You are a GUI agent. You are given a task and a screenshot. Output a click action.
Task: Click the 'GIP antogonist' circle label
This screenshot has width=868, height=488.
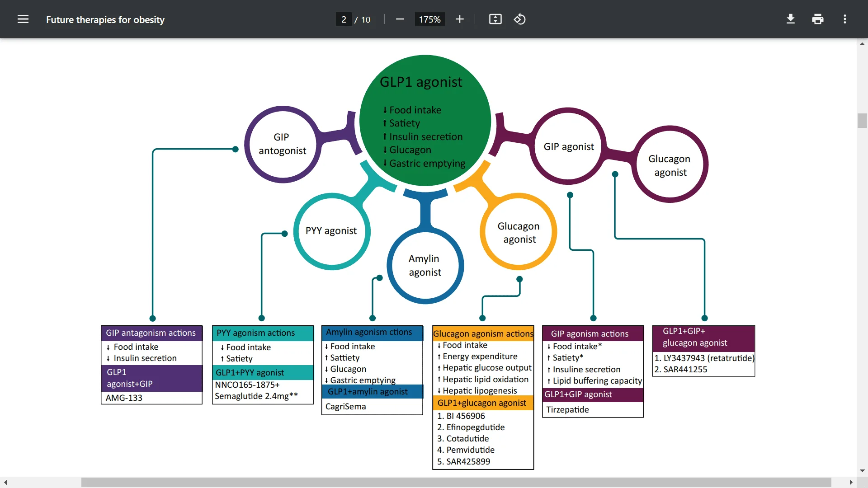pyautogui.click(x=282, y=144)
